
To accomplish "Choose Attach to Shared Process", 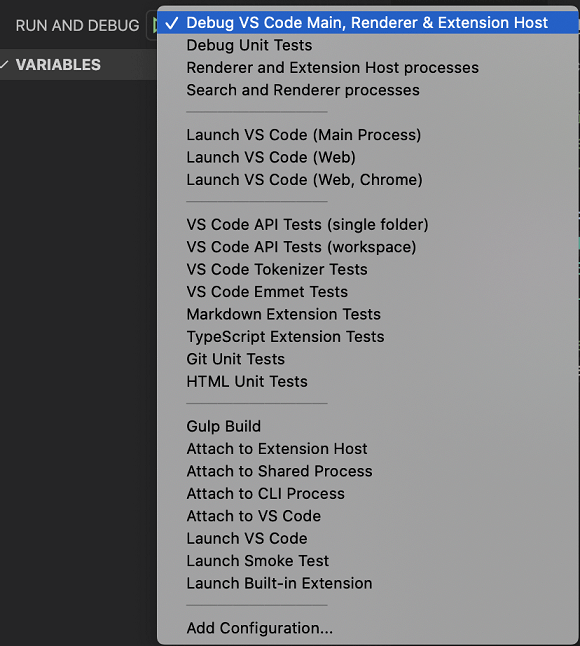I will click(x=368, y=471).
